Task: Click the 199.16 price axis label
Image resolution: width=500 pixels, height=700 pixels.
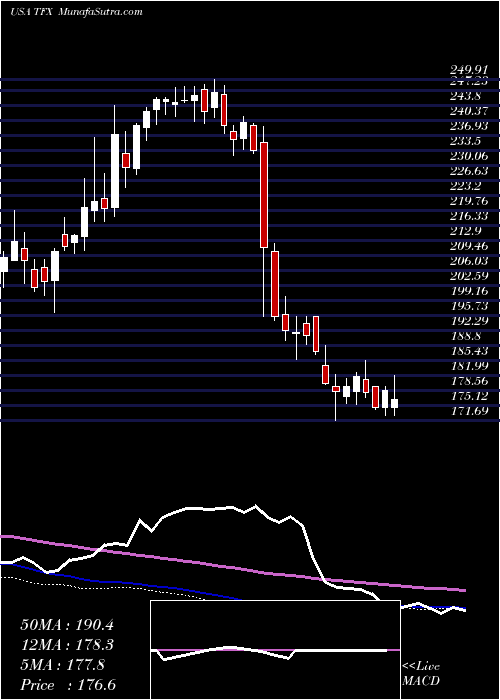Action: (x=468, y=292)
